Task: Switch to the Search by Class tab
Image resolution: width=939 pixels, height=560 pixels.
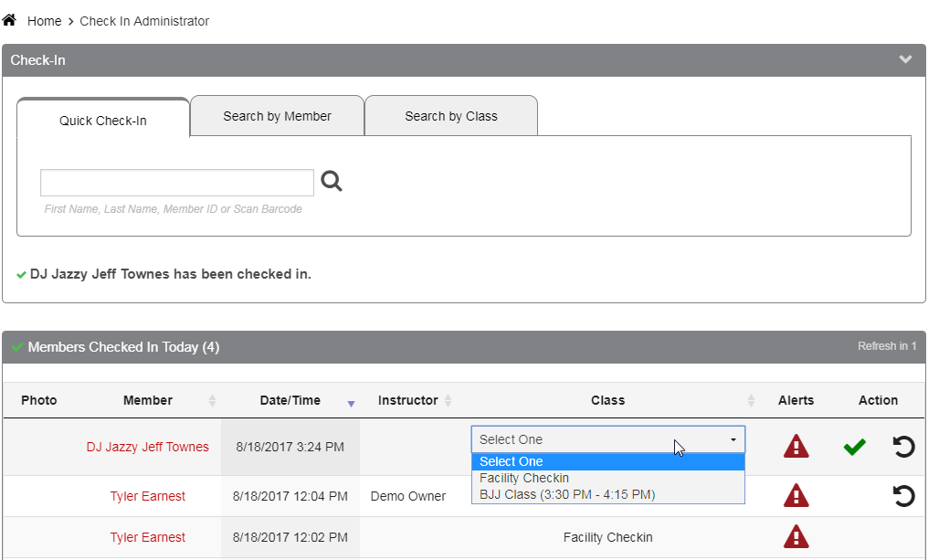Action: click(x=451, y=116)
